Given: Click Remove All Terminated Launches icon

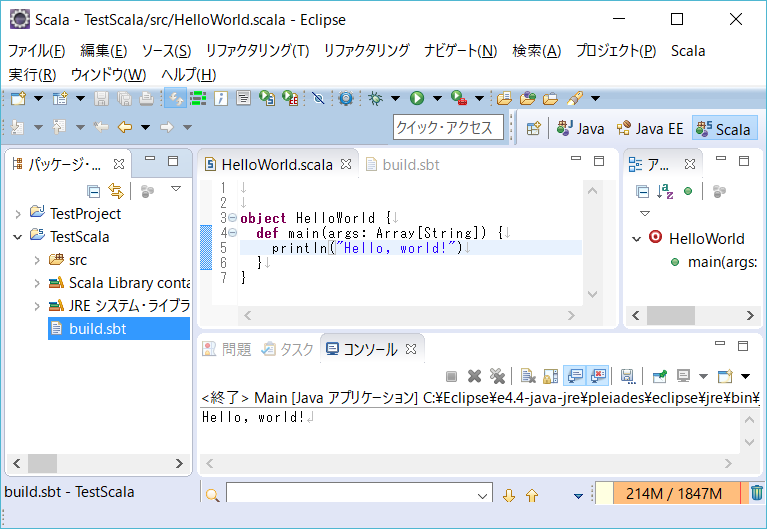Looking at the screenshot, I should tap(497, 376).
